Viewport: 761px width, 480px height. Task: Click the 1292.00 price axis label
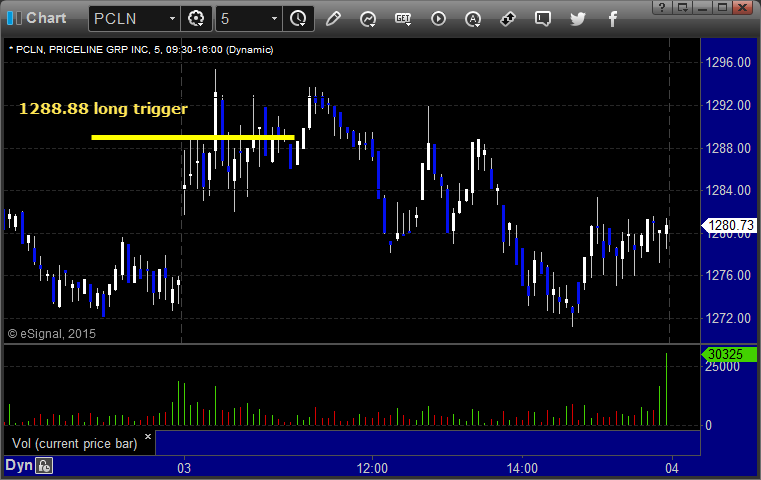click(728, 105)
